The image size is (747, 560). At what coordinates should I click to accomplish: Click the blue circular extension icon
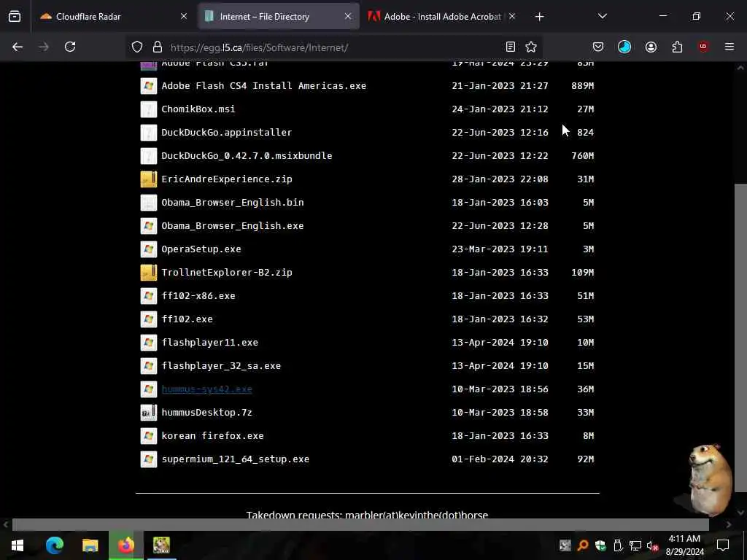pos(624,47)
